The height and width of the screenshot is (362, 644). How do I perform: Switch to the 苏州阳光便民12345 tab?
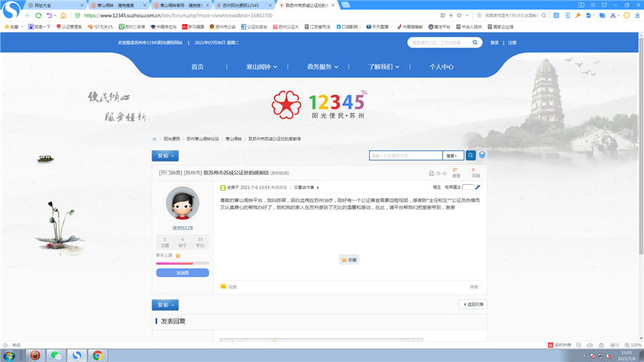click(x=244, y=5)
